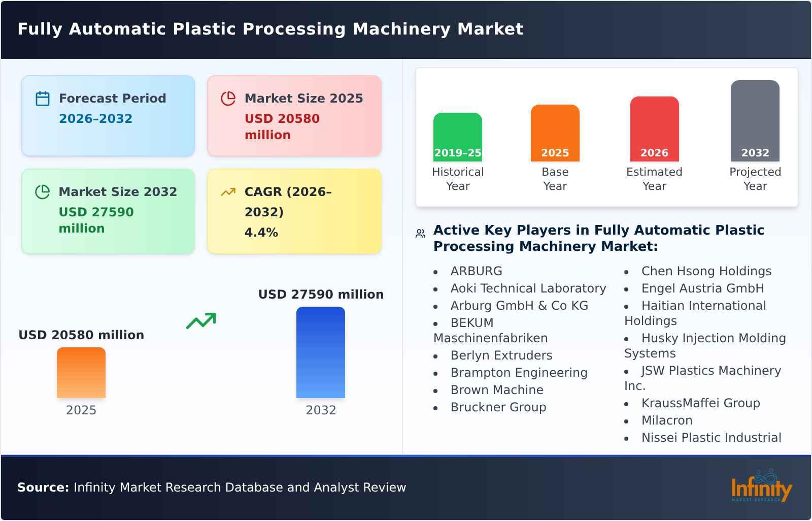The height and width of the screenshot is (521, 812).
Task: Open the Market Size 2032 card
Action: (108, 211)
